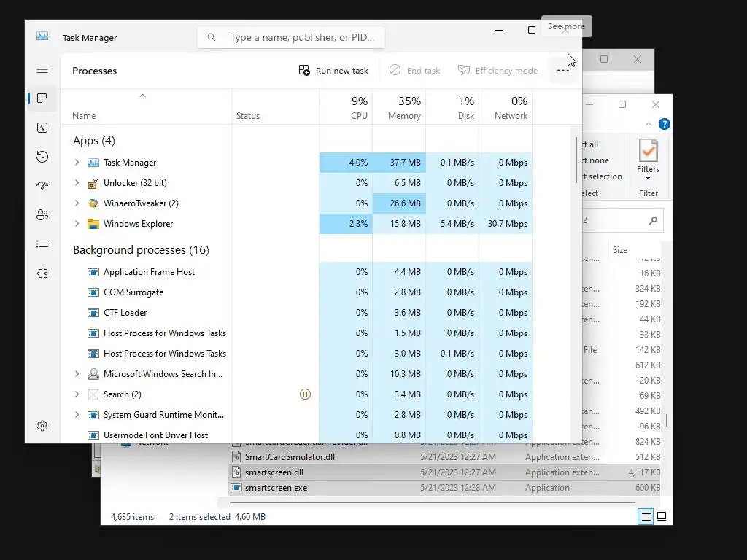Expand the Windows Explorer process group

[77, 224]
